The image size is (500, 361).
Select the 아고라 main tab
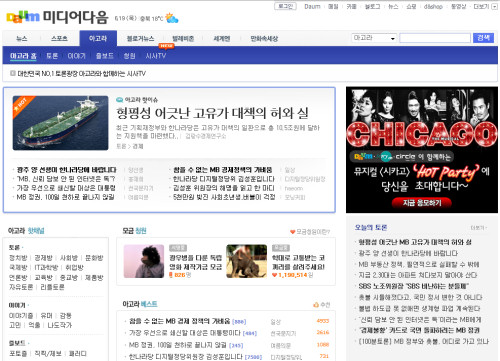tap(98, 38)
